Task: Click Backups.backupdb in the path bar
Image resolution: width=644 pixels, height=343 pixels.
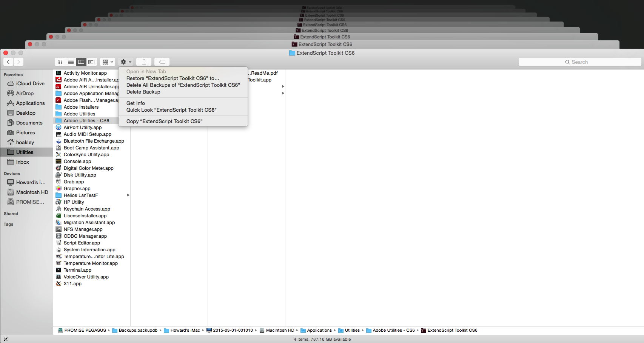Action: coord(138,330)
